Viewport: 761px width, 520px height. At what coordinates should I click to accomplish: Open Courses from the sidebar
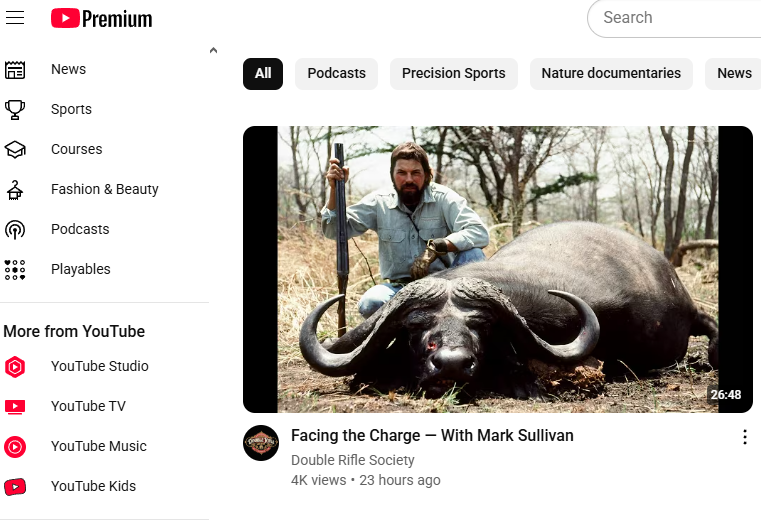76,149
